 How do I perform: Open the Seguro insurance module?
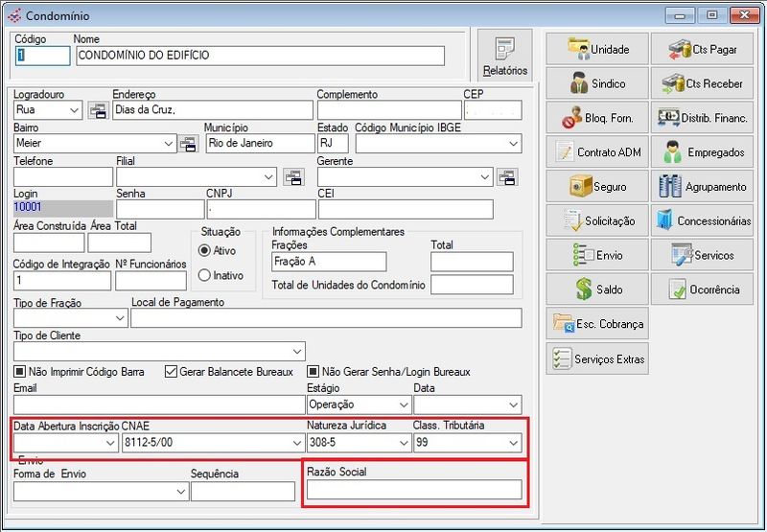[x=597, y=186]
